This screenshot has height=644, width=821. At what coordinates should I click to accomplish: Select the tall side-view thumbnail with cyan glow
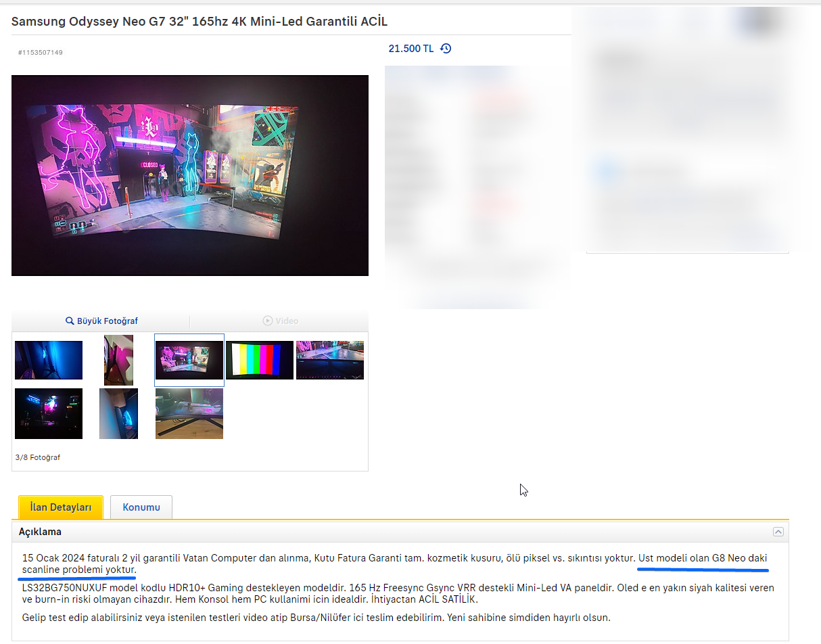(118, 413)
